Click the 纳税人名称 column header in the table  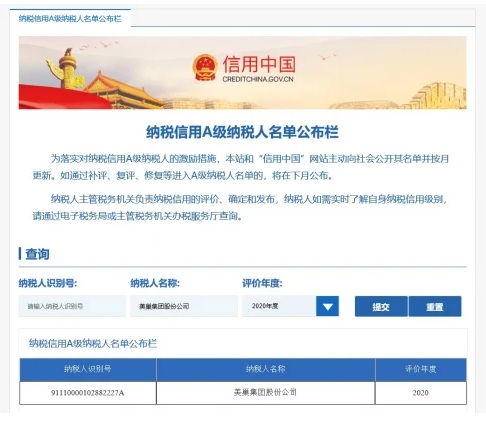pyautogui.click(x=266, y=369)
